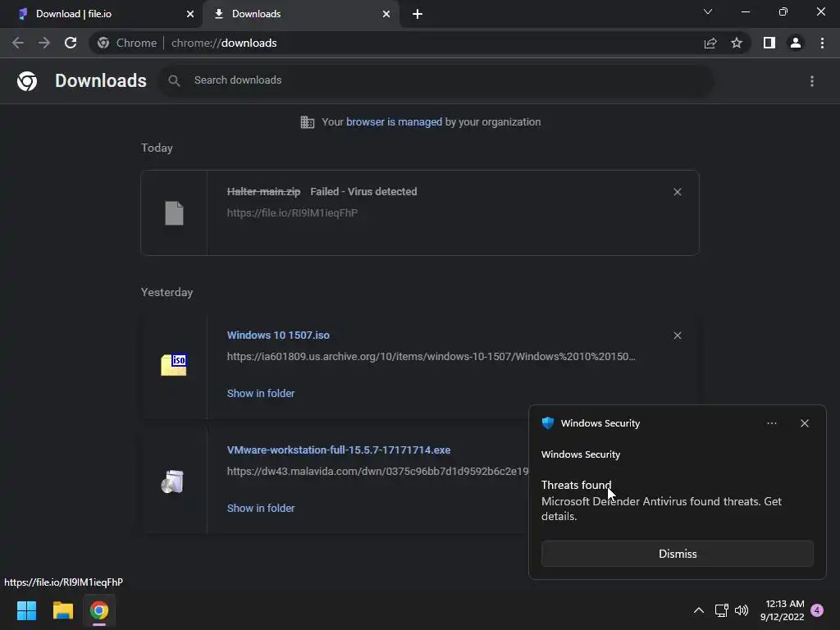Image resolution: width=840 pixels, height=630 pixels.
Task: Click the Windows 10 1507.iso file icon
Action: [x=174, y=365]
